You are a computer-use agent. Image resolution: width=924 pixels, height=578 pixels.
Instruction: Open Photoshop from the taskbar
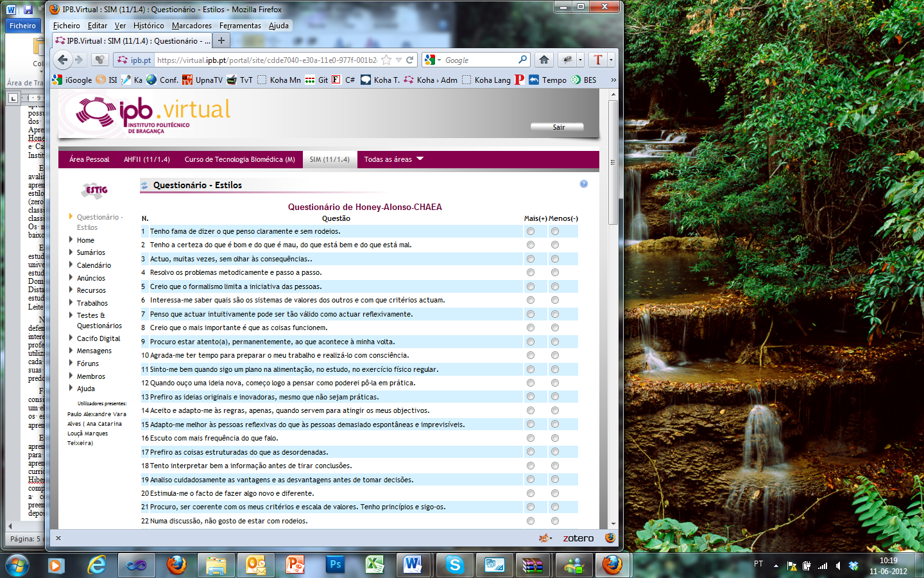[335, 565]
